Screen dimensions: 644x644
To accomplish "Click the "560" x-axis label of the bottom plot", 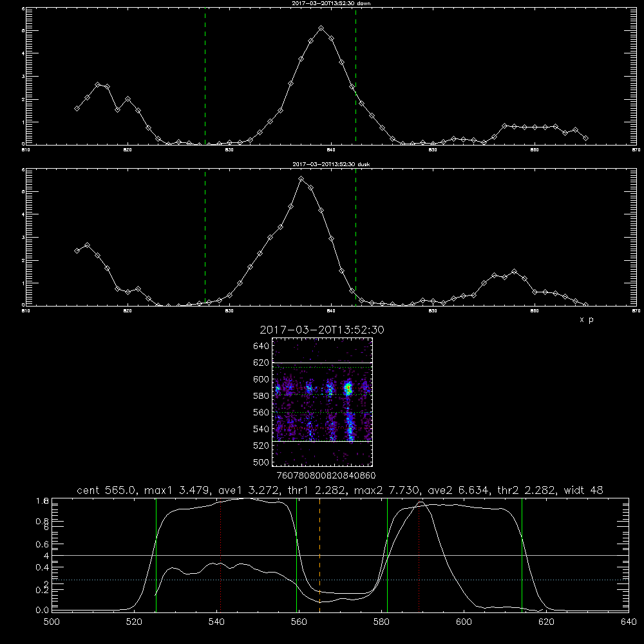I will 299,622.
